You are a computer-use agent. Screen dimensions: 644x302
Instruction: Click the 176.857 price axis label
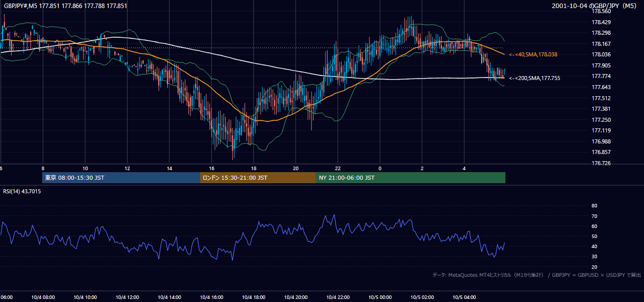[601, 152]
